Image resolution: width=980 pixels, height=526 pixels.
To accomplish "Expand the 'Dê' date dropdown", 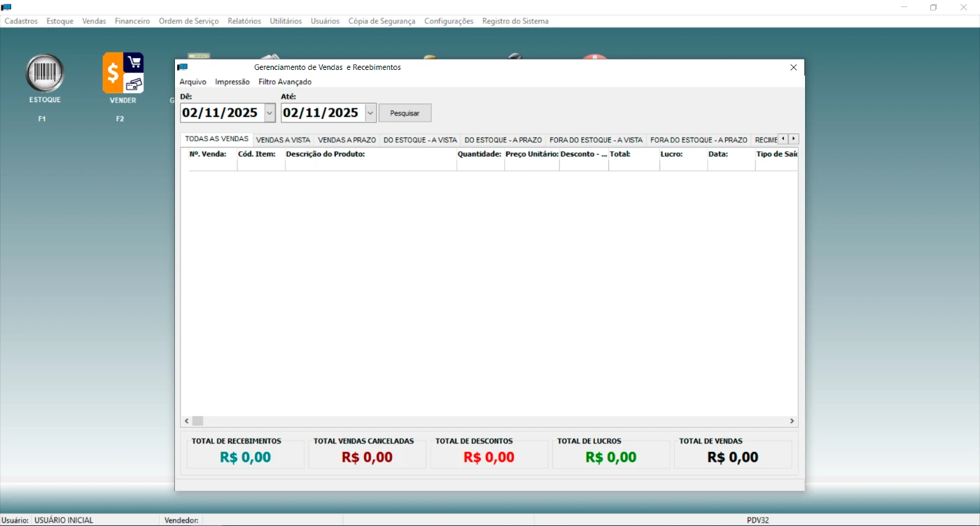I will click(269, 113).
